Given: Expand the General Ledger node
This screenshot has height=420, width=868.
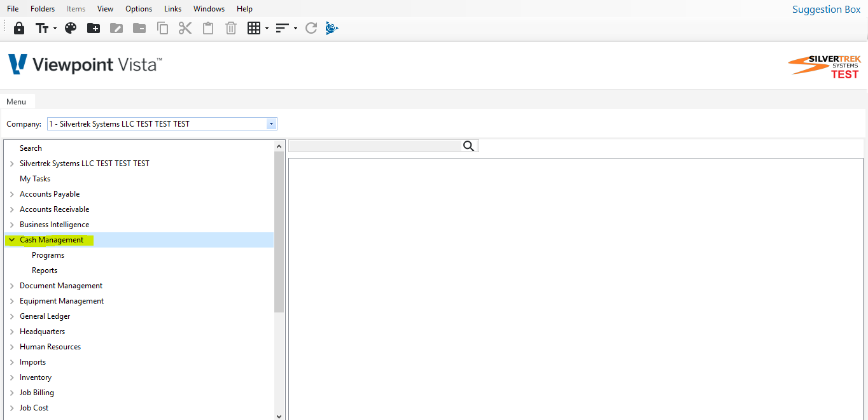Looking at the screenshot, I should point(11,316).
